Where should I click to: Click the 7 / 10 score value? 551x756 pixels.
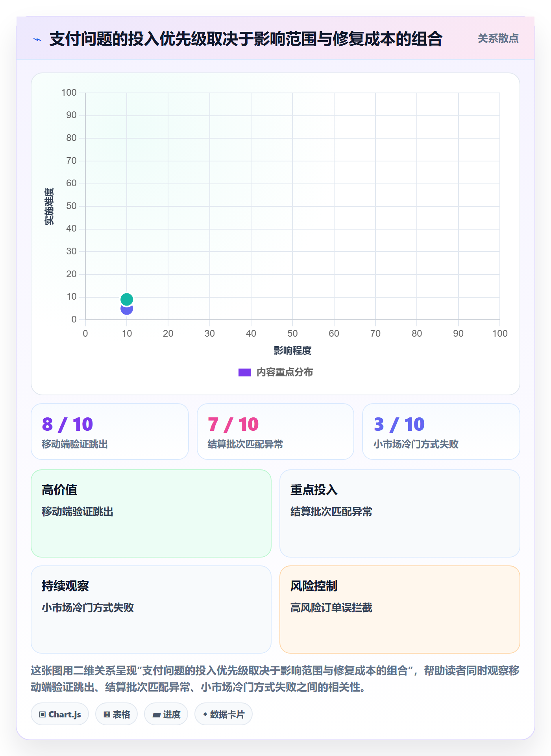233,424
